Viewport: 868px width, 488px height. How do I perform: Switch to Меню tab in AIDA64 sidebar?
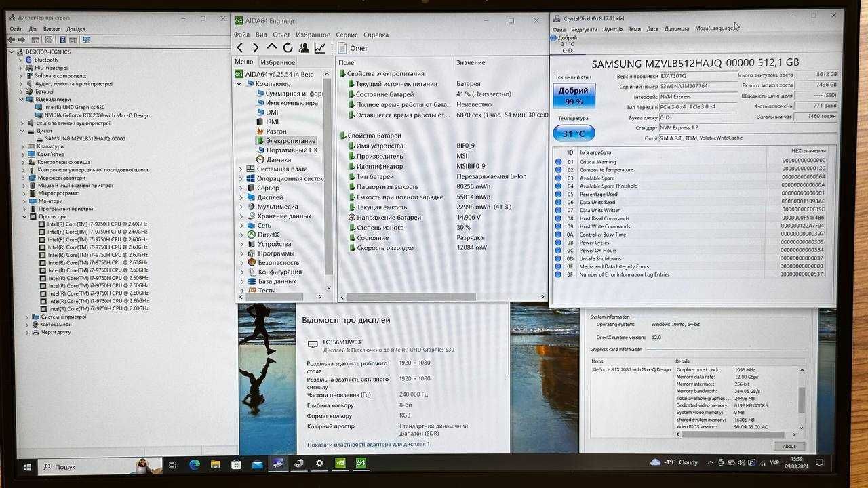point(243,62)
